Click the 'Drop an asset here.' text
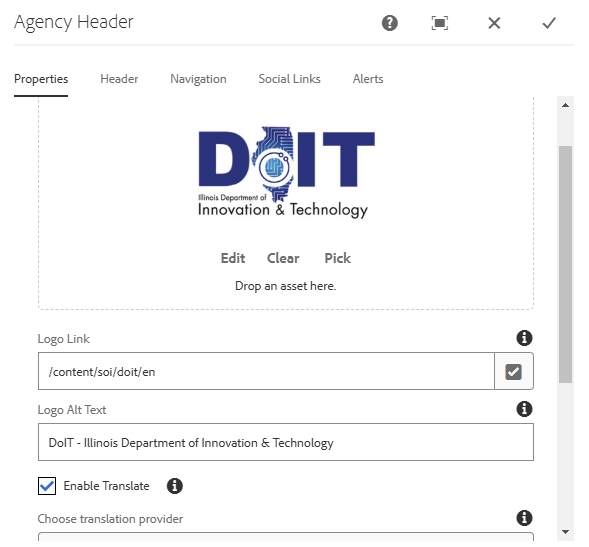Screen dimensions: 589x547 285,286
